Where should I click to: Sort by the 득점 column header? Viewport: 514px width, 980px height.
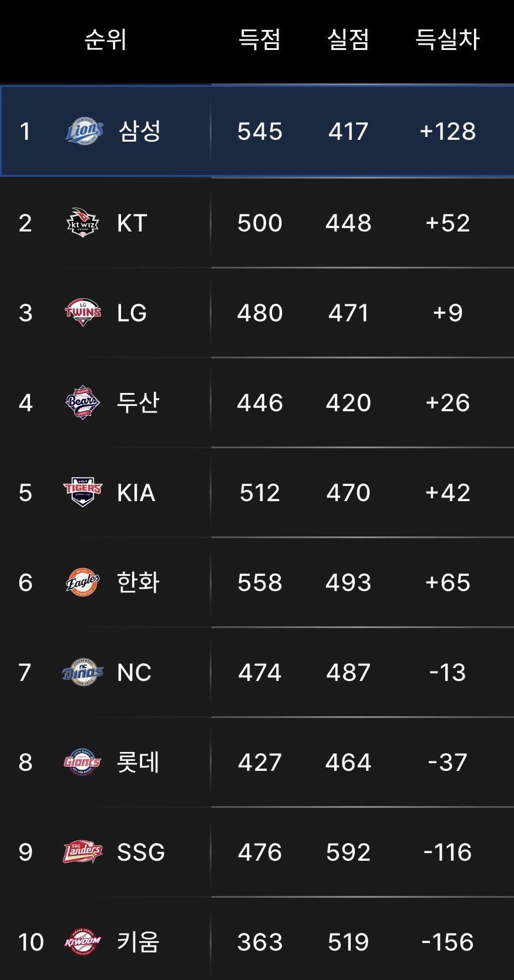(x=260, y=40)
